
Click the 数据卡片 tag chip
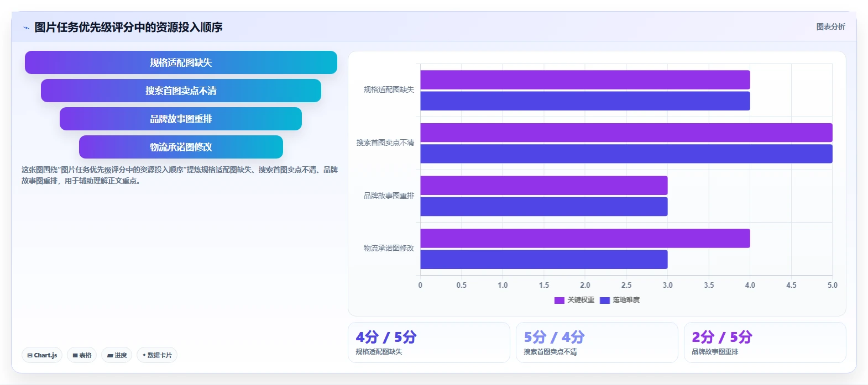point(157,355)
